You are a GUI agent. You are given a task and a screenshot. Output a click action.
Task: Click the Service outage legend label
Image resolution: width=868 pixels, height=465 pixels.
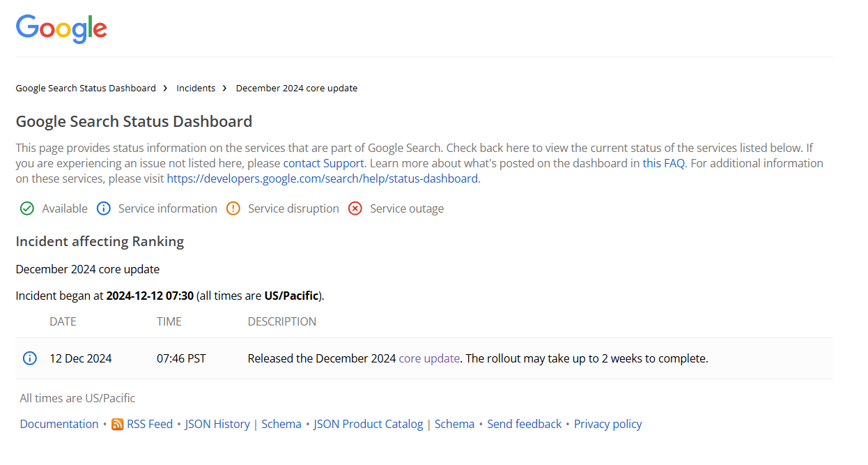tap(407, 208)
